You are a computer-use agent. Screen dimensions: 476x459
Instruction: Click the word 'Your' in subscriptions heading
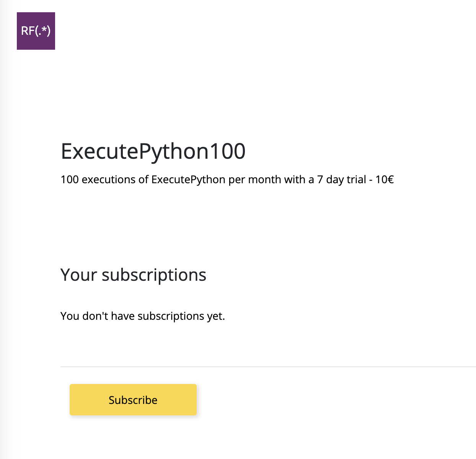click(79, 275)
